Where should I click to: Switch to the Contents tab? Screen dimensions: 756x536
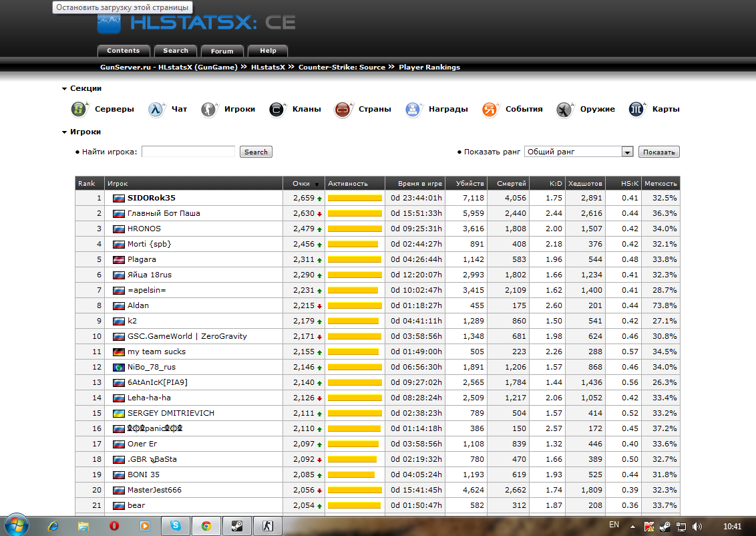[x=124, y=51]
